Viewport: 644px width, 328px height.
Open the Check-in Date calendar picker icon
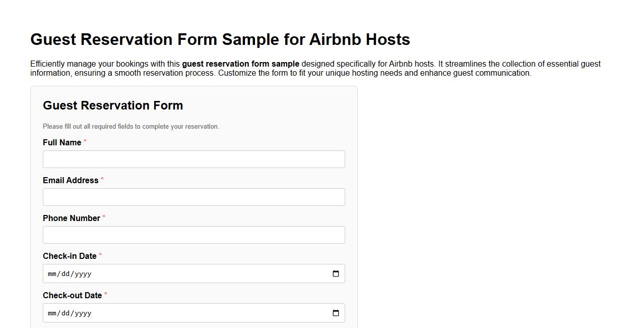(336, 273)
